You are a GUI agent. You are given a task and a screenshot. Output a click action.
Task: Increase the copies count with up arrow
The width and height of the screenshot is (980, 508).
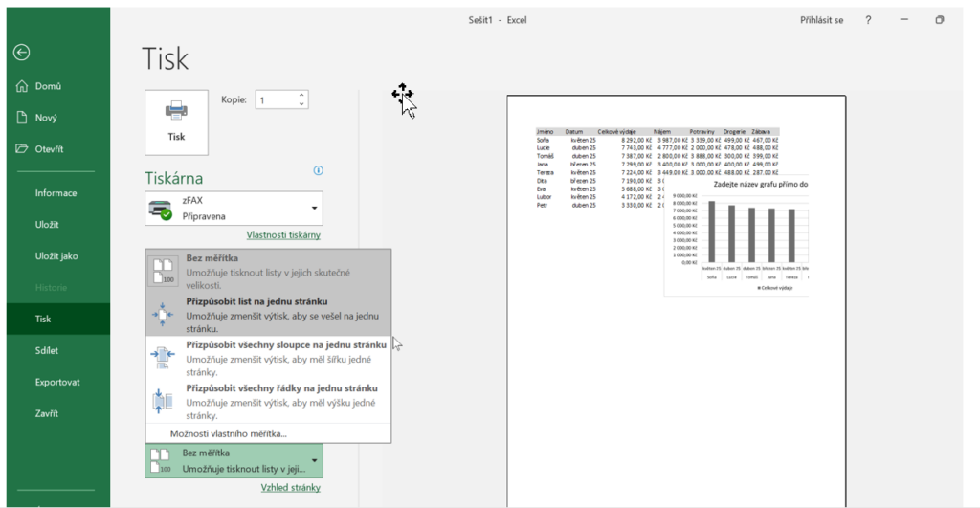tap(302, 96)
